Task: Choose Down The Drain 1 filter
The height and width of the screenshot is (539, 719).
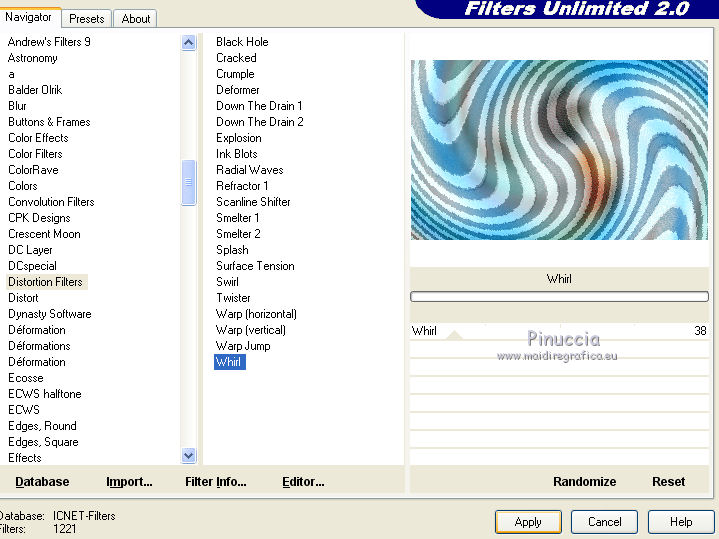Action: coord(259,106)
